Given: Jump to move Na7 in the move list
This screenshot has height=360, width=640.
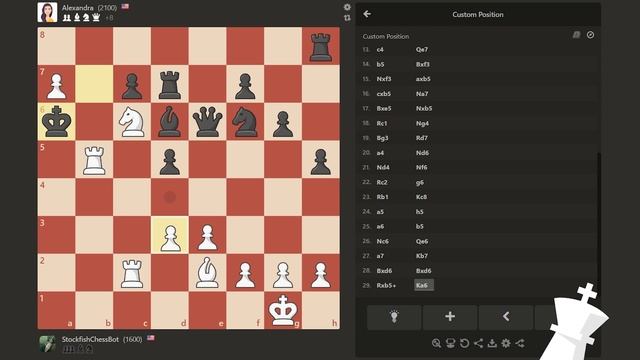Looking at the screenshot, I should (x=422, y=93).
